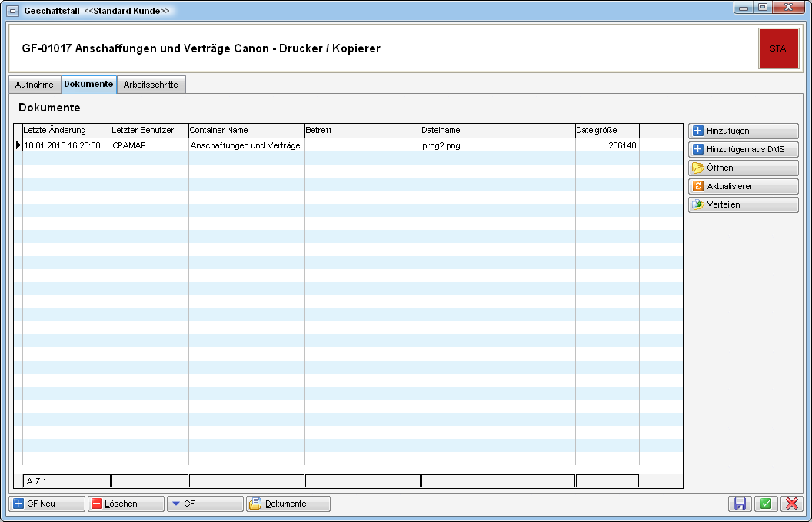This screenshot has height=522, width=812.
Task: Expand the GF dropdown button
Action: [x=205, y=504]
